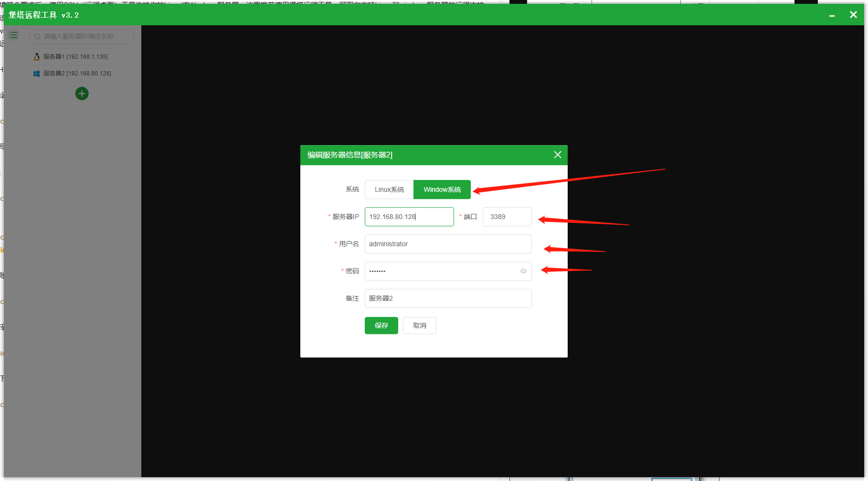Select the Linux系统 option
868x481 pixels.
(389, 189)
